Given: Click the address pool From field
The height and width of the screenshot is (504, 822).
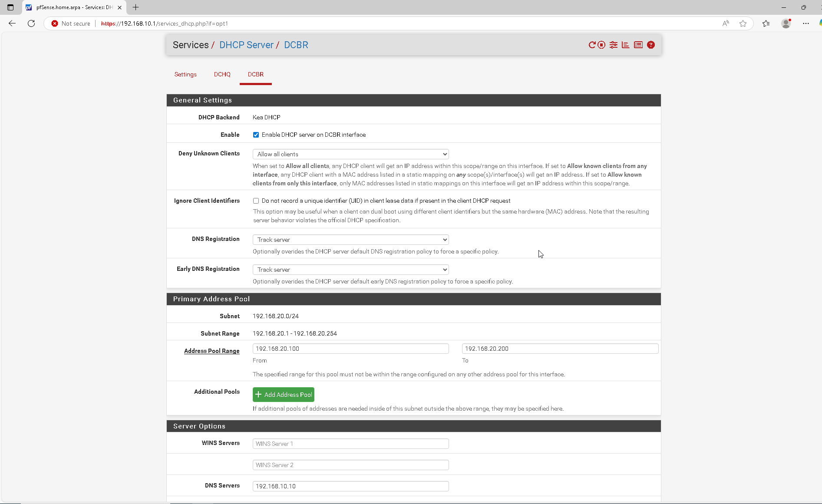Looking at the screenshot, I should click(x=351, y=349).
